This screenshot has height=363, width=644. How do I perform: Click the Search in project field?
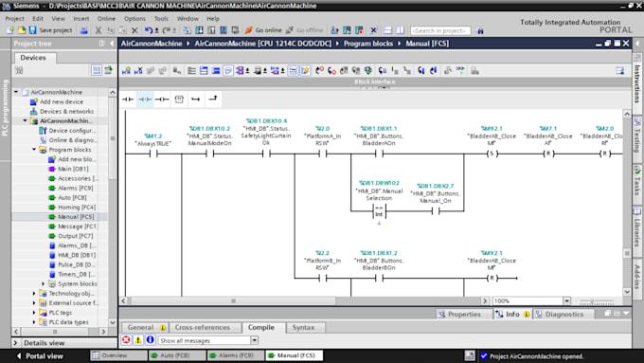click(x=440, y=30)
